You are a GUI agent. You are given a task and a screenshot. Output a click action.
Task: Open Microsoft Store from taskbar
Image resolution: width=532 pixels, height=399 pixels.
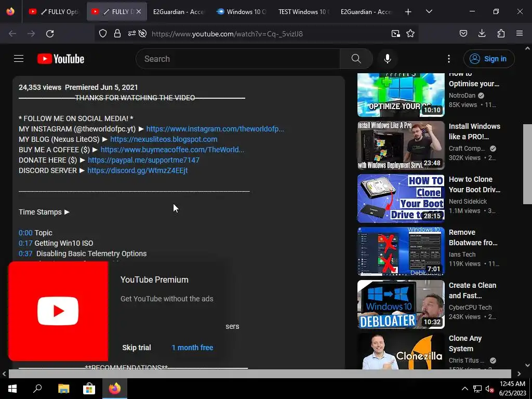click(89, 389)
